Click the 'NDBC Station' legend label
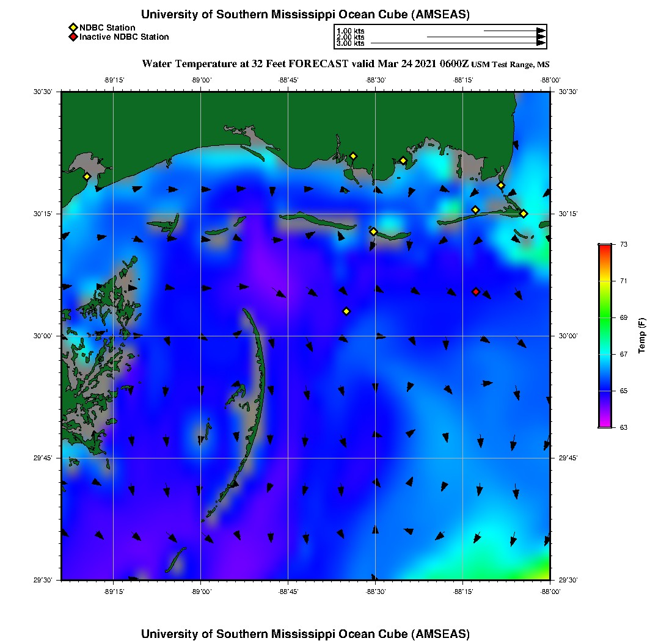Image resolution: width=672 pixels, height=641 pixels. (108, 27)
